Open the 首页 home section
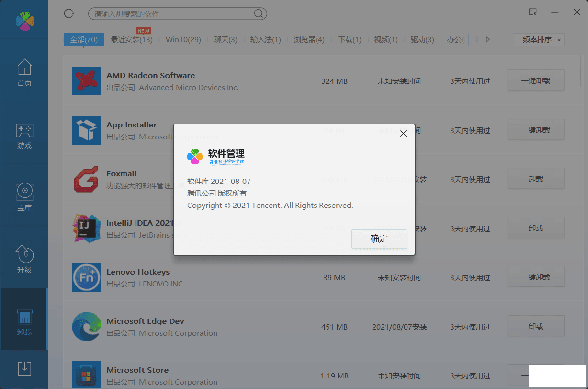588x389 pixels. 24,72
